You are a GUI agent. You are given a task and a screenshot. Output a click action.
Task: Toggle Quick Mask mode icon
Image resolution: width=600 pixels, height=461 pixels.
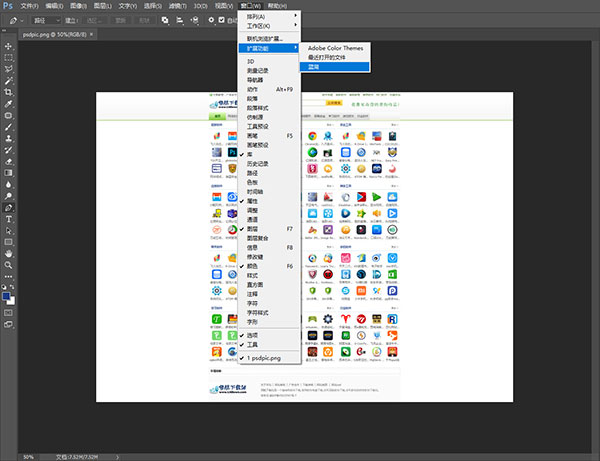(x=8, y=313)
